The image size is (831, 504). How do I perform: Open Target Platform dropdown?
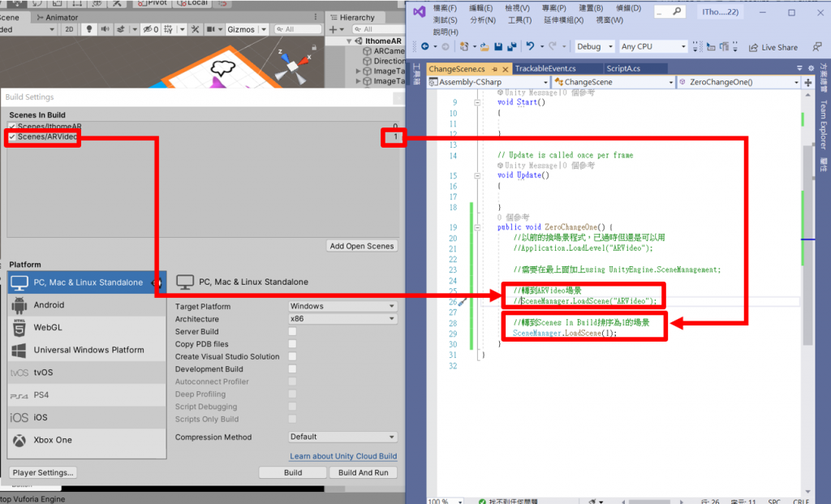(x=342, y=306)
